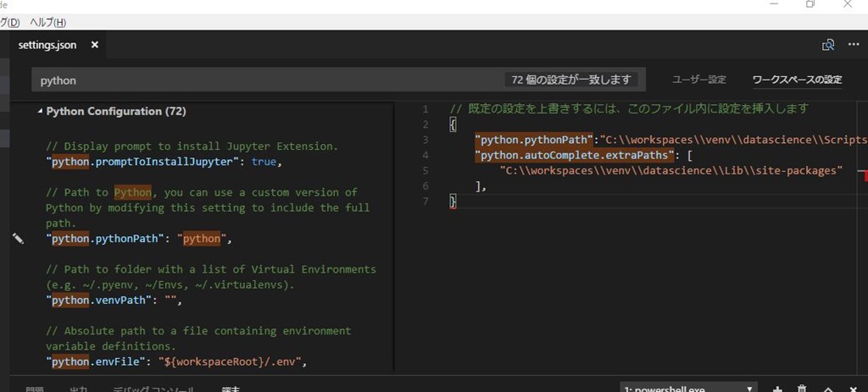868x392 pixels.
Task: Open the powershell.exe terminal dropdown
Action: click(688, 388)
